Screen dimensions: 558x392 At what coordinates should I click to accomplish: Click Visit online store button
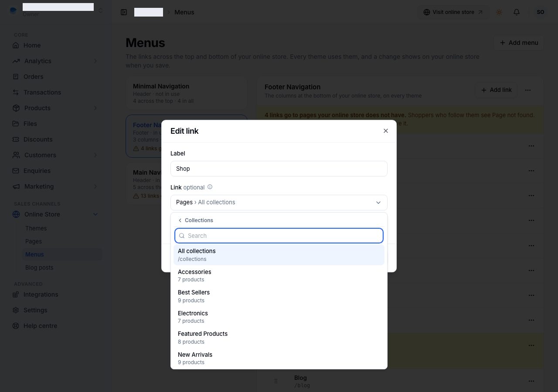click(453, 12)
